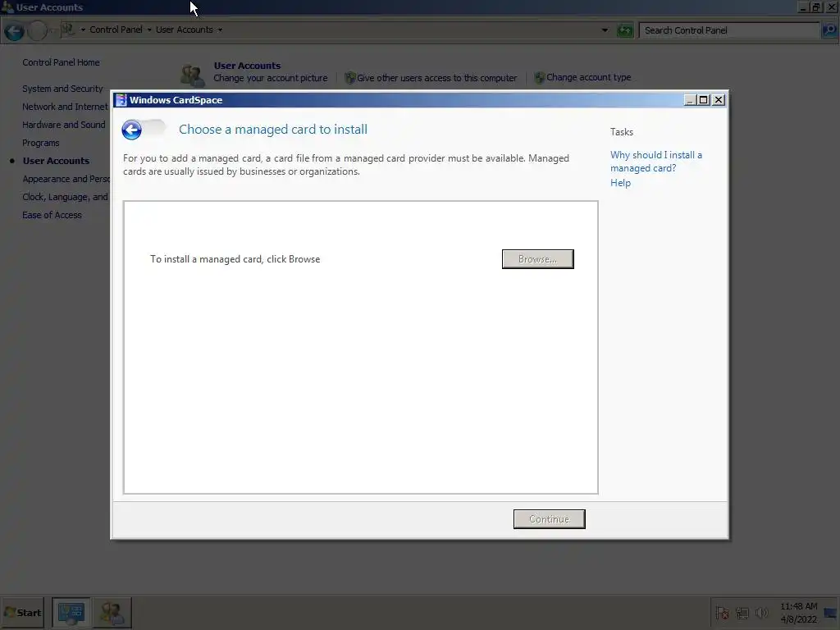
Task: Click the Windows CardSpace title bar icon
Action: click(121, 100)
